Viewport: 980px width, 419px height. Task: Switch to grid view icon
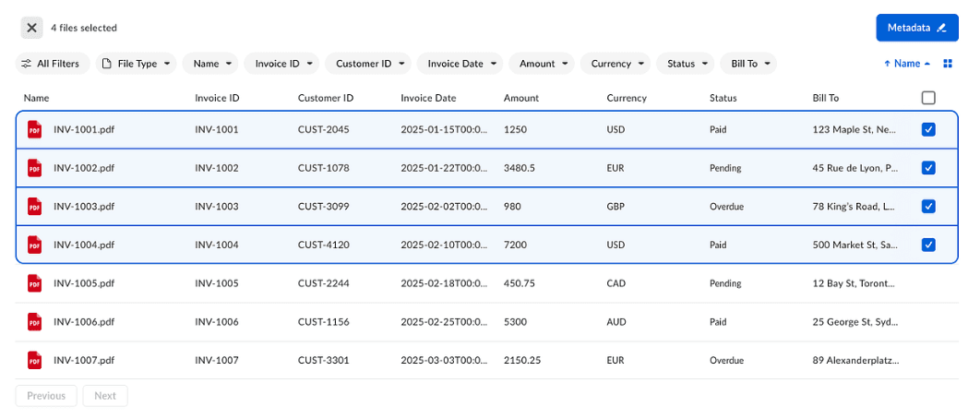tap(947, 64)
